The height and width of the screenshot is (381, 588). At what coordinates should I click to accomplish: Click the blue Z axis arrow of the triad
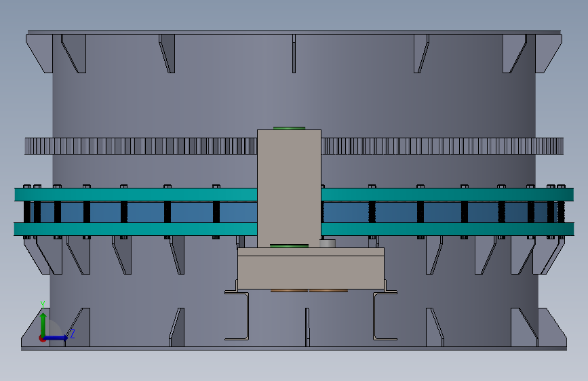tap(56, 338)
